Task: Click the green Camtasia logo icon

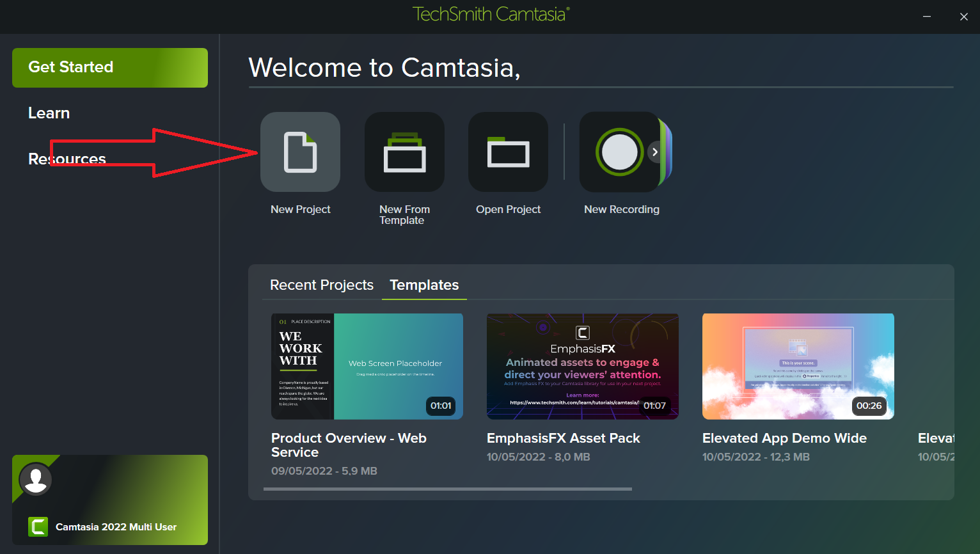Action: tap(38, 526)
